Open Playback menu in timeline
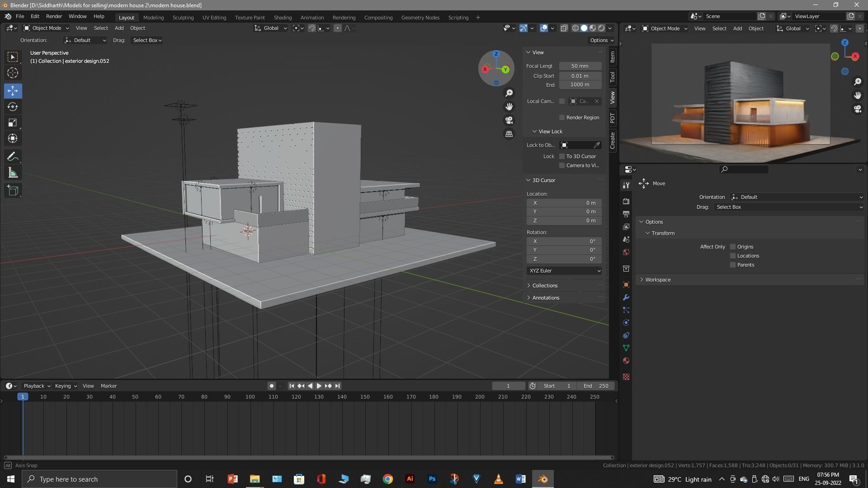The width and height of the screenshot is (868, 488). pyautogui.click(x=37, y=386)
